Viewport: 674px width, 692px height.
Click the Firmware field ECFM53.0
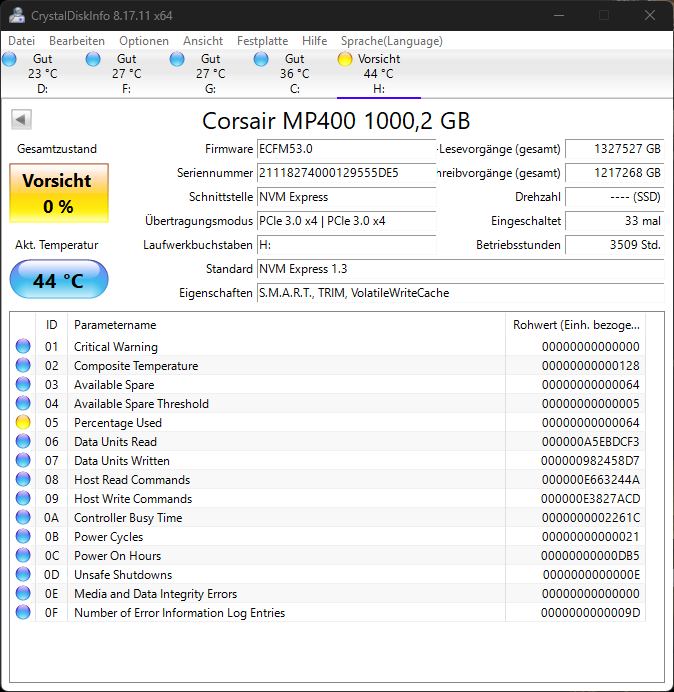(x=346, y=149)
